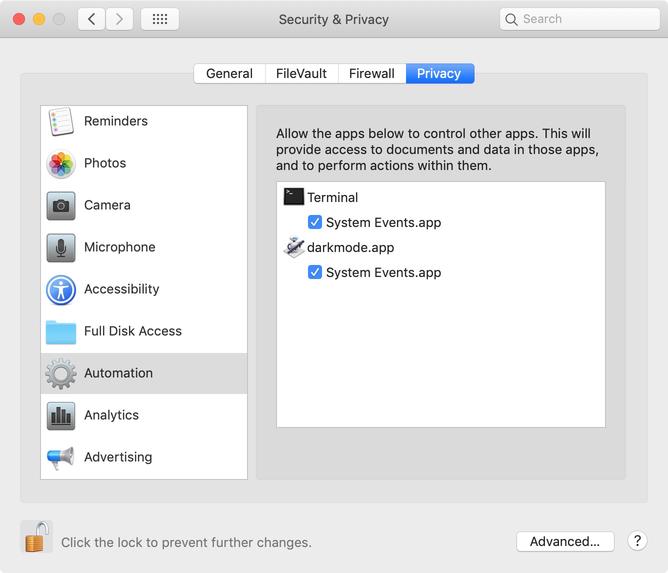Image resolution: width=668 pixels, height=573 pixels.
Task: Uncheck System Events.app under darkmode.app
Action: point(315,272)
